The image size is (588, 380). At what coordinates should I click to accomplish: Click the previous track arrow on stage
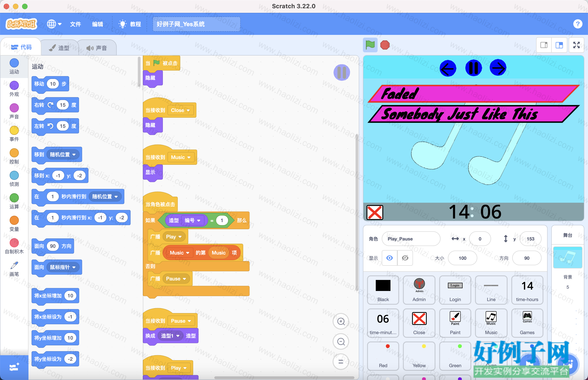tap(448, 68)
